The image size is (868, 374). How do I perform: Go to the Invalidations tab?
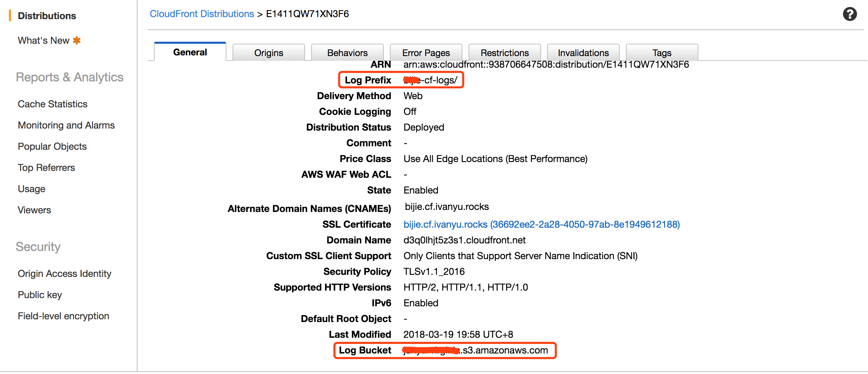point(583,53)
